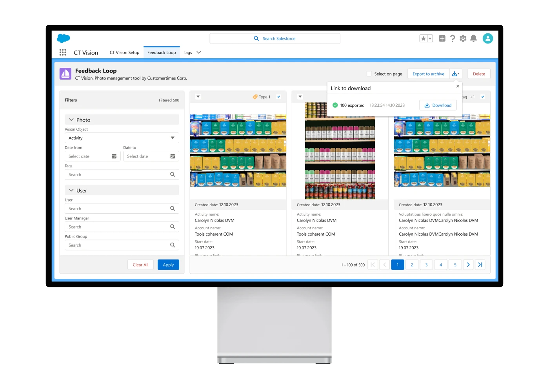Close the Link to download popup
The height and width of the screenshot is (392, 549).
pyautogui.click(x=458, y=86)
